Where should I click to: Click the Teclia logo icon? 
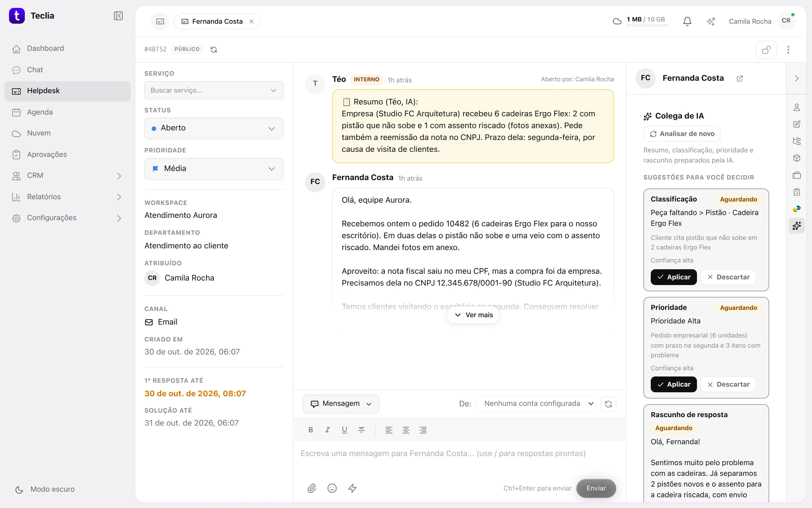coord(17,16)
